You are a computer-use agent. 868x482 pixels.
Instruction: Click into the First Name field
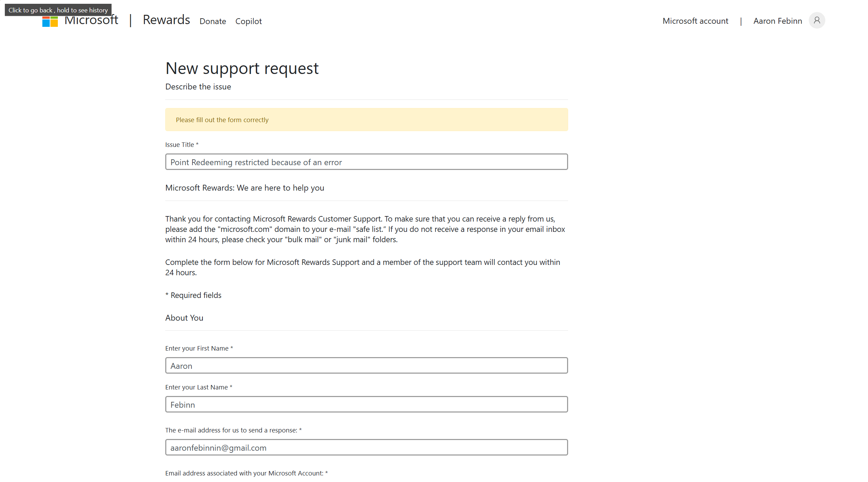[366, 366]
